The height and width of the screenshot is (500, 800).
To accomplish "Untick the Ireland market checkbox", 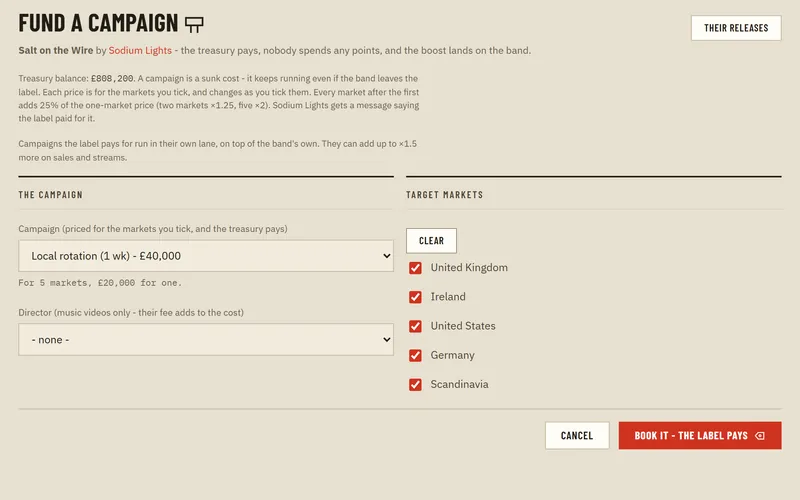I will coord(415,297).
